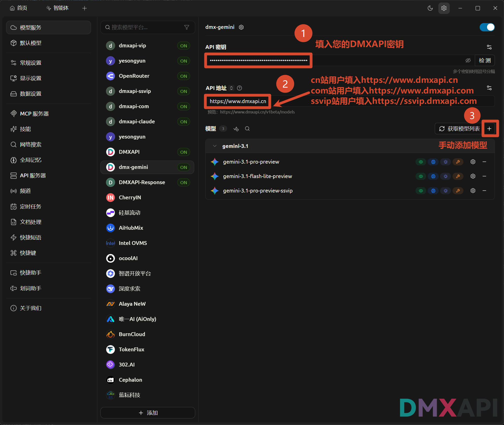Select the dmxapi-com provider
Screen dimensions: 504x425
(147, 106)
